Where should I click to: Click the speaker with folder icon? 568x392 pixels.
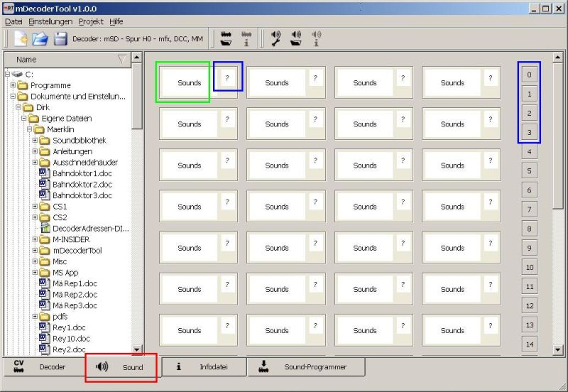click(x=296, y=38)
